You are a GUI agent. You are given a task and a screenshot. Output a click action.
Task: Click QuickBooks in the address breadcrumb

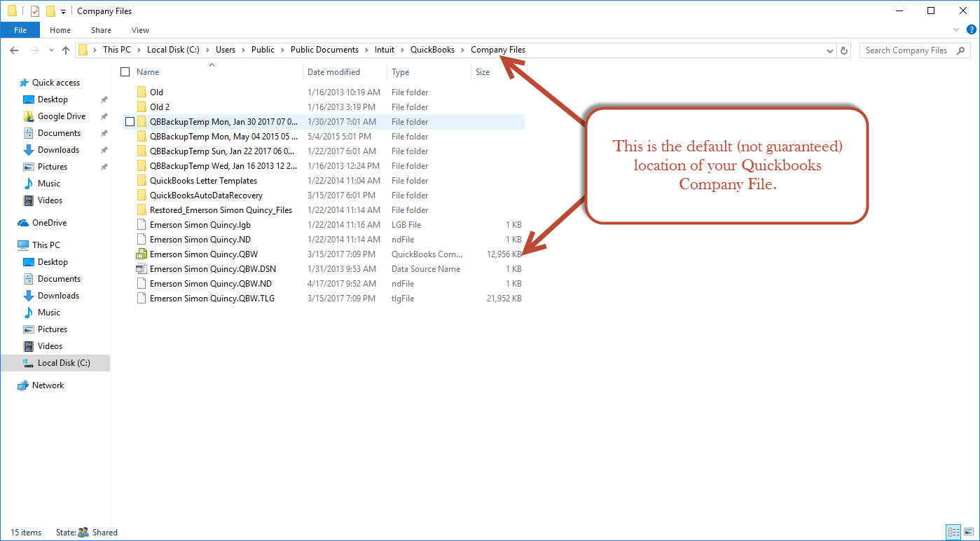click(x=432, y=50)
